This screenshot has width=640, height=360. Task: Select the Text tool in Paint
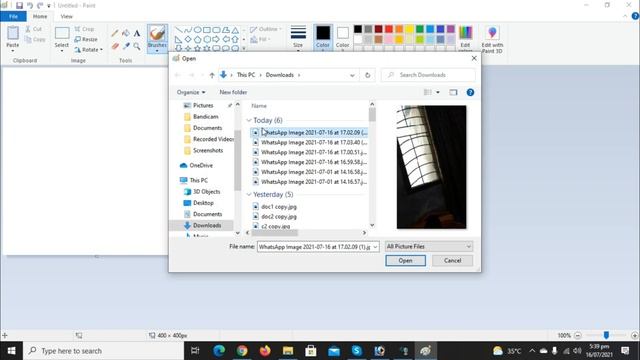(137, 33)
